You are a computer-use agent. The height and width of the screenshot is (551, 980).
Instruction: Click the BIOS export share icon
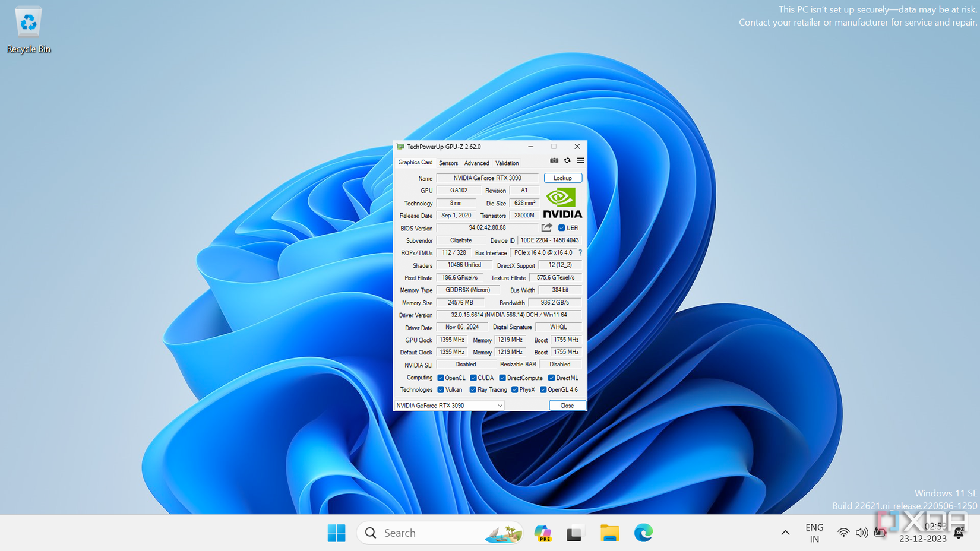[x=546, y=228]
